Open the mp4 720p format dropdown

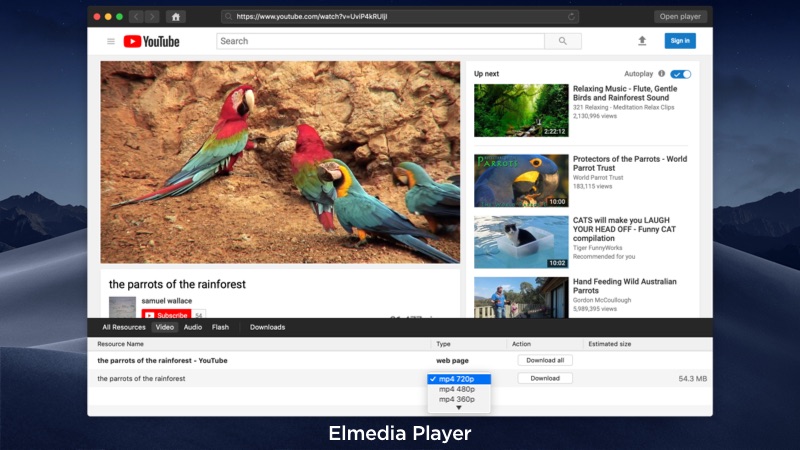[459, 379]
